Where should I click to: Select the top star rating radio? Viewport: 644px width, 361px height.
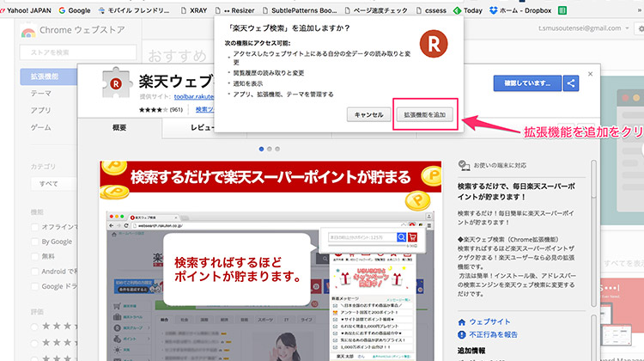[34, 327]
